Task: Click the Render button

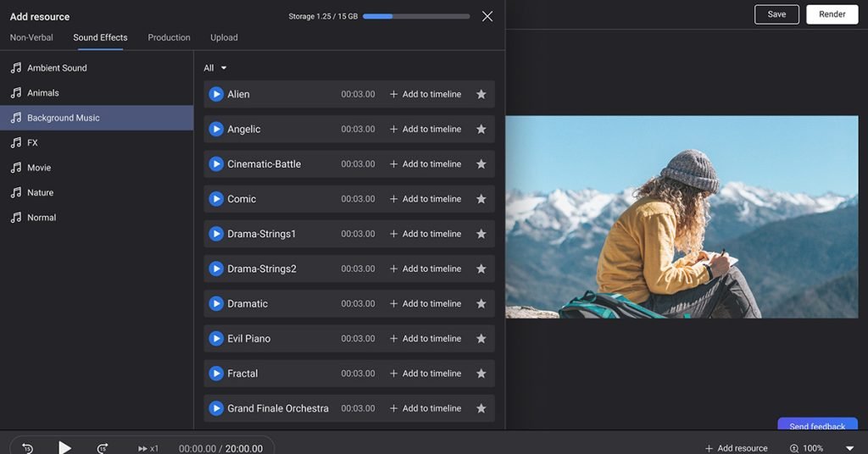Action: [x=832, y=14]
